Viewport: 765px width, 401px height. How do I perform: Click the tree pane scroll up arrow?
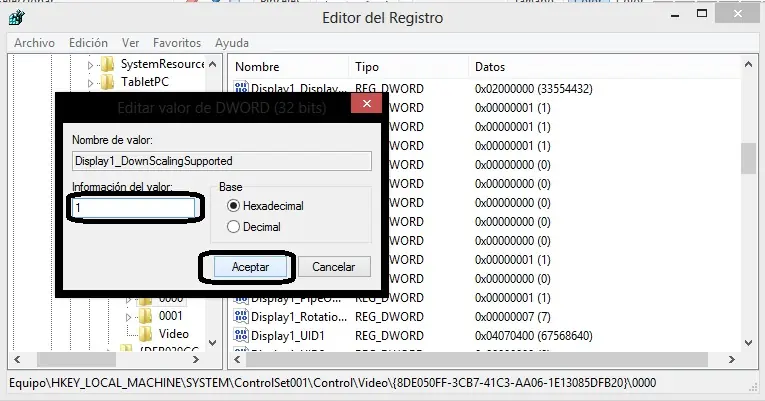point(213,64)
